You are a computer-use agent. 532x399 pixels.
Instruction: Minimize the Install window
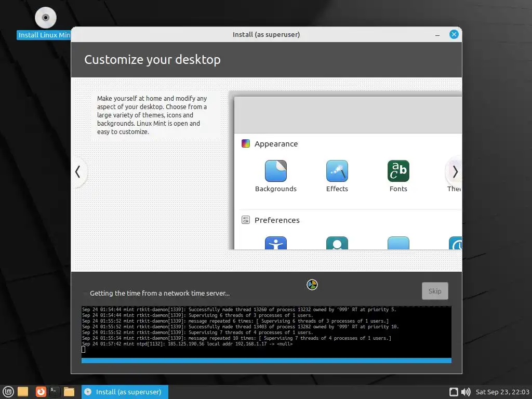(437, 35)
